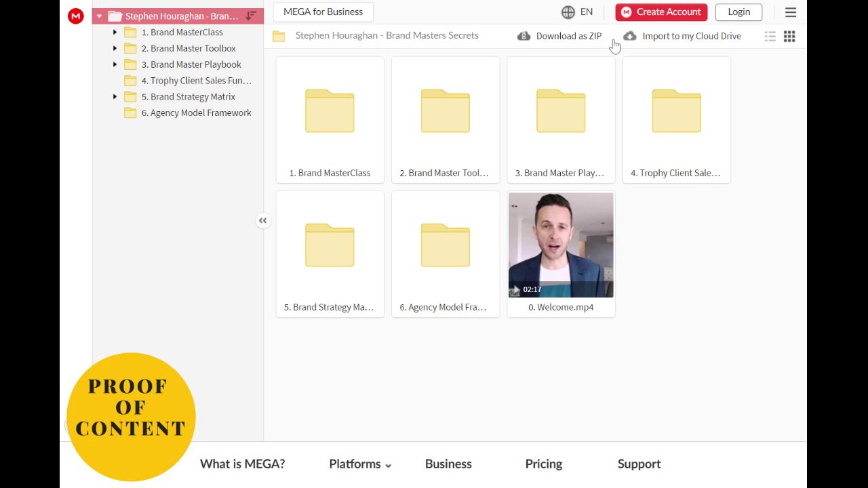Open the Business footer link
Screen dimensions: 868x488
pyautogui.click(x=448, y=464)
